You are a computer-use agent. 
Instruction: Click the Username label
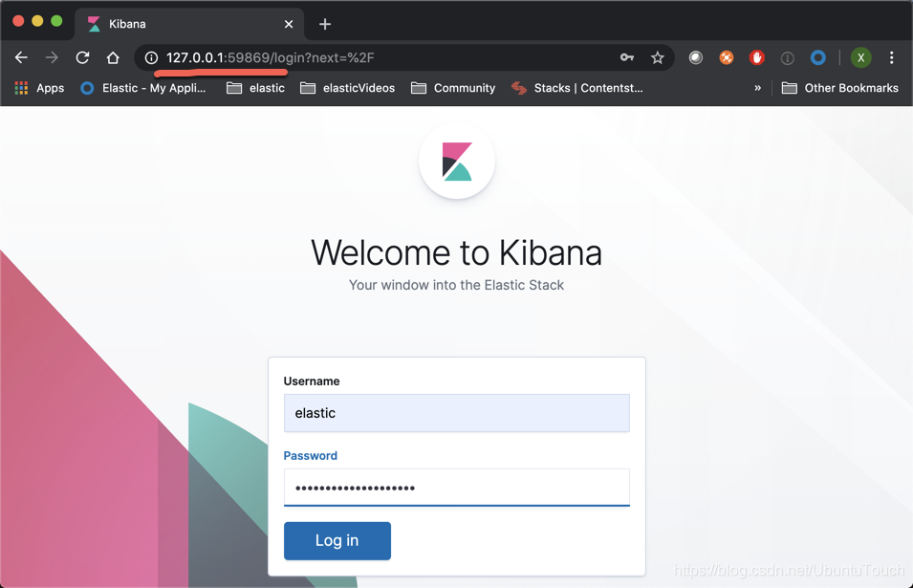coord(312,381)
